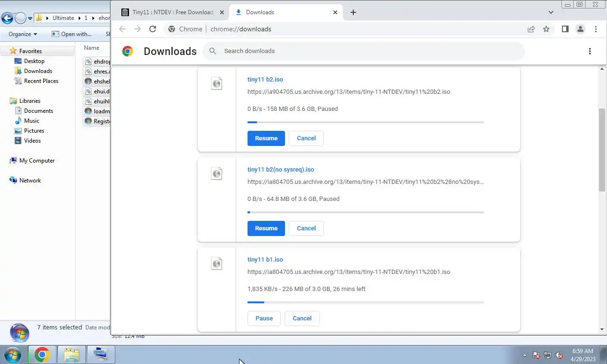Open Downloads folder in Explorer sidebar
Image resolution: width=607 pixels, height=364 pixels.
tap(38, 71)
